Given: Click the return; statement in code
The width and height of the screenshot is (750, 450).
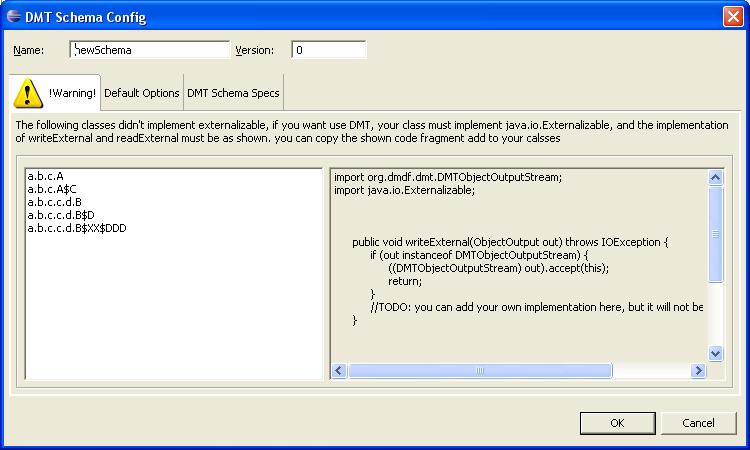Looking at the screenshot, I should tap(405, 281).
